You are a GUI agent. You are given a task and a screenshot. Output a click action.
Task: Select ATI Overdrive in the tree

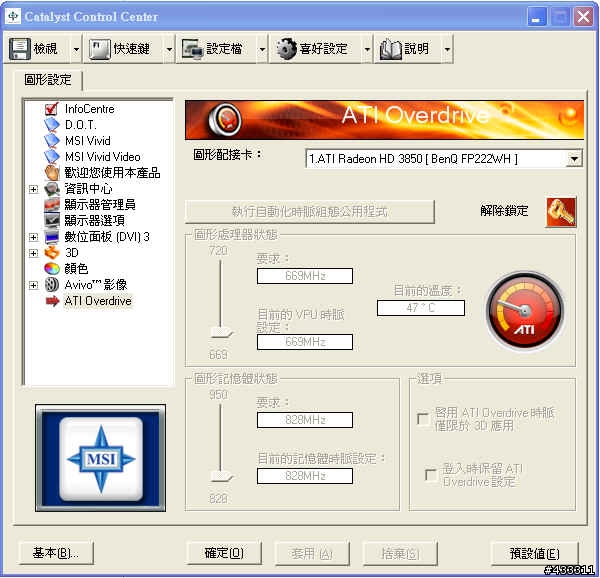tap(98, 301)
